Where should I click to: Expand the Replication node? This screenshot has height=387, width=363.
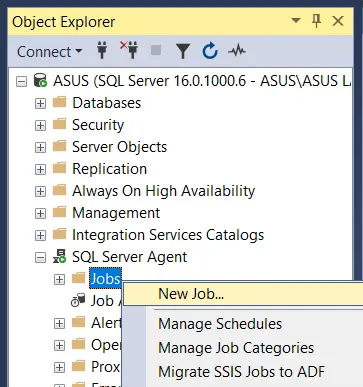click(x=40, y=169)
